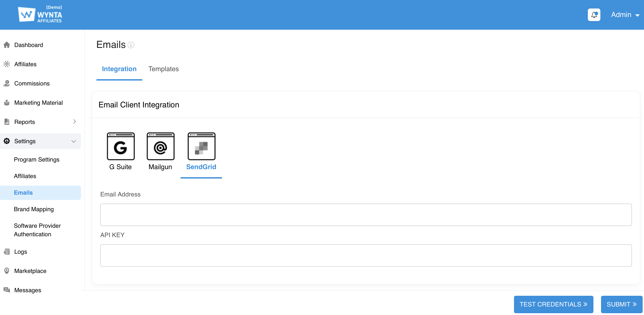This screenshot has width=644, height=315.
Task: Select the Affiliates sidebar icon
Action: click(x=7, y=64)
